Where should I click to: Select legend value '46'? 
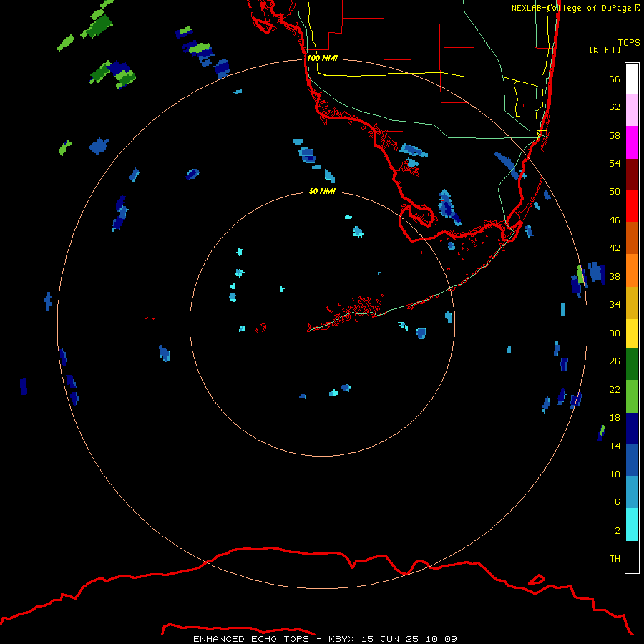click(x=615, y=220)
